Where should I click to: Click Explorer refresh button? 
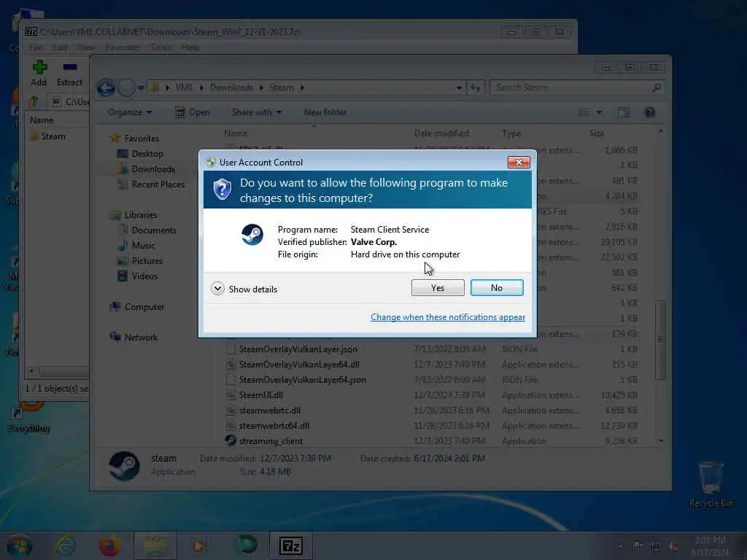[475, 87]
